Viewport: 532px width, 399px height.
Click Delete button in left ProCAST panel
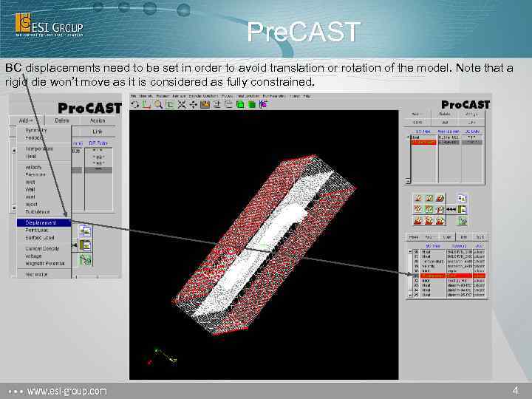62,120
